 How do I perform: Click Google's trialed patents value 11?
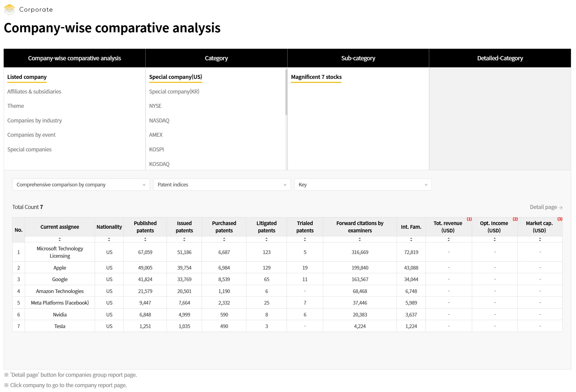[305, 279]
